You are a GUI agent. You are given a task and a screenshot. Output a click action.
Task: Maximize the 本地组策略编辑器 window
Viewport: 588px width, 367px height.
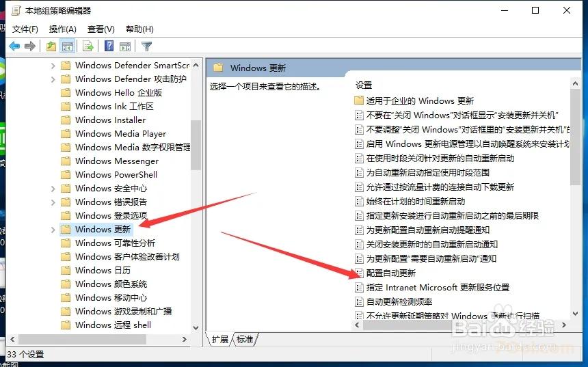click(x=535, y=10)
